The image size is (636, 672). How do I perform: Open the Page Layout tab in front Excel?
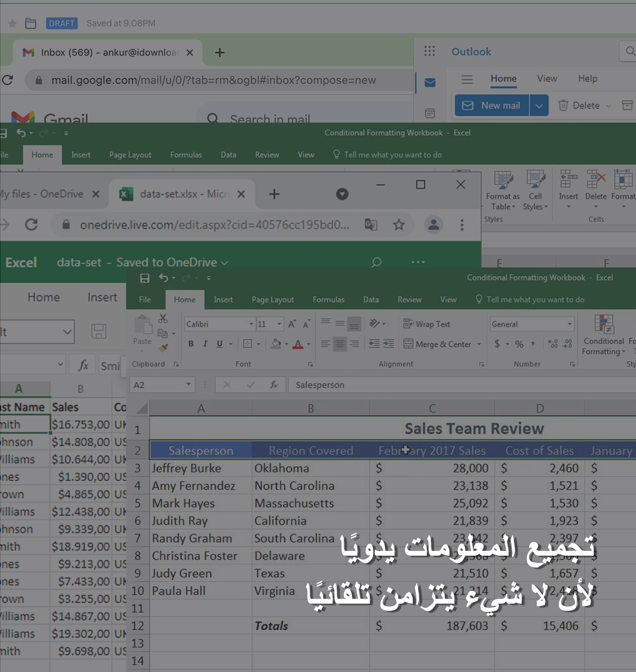[273, 300]
